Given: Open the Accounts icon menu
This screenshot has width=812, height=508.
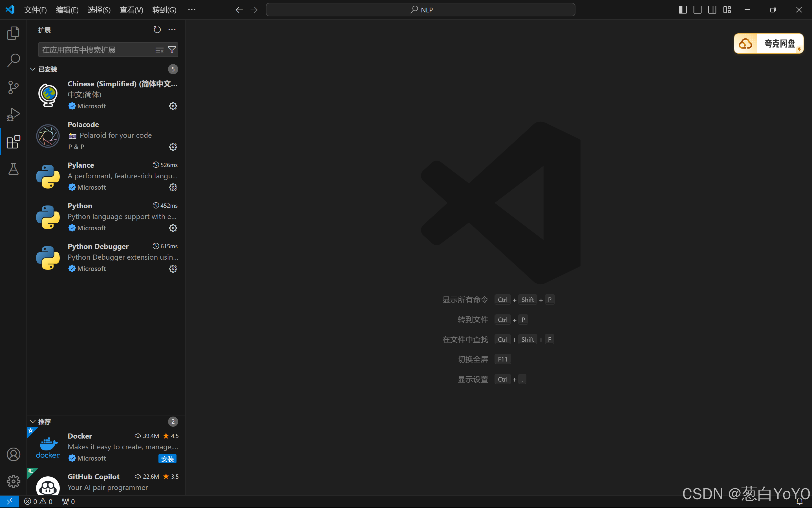Looking at the screenshot, I should tap(14, 454).
